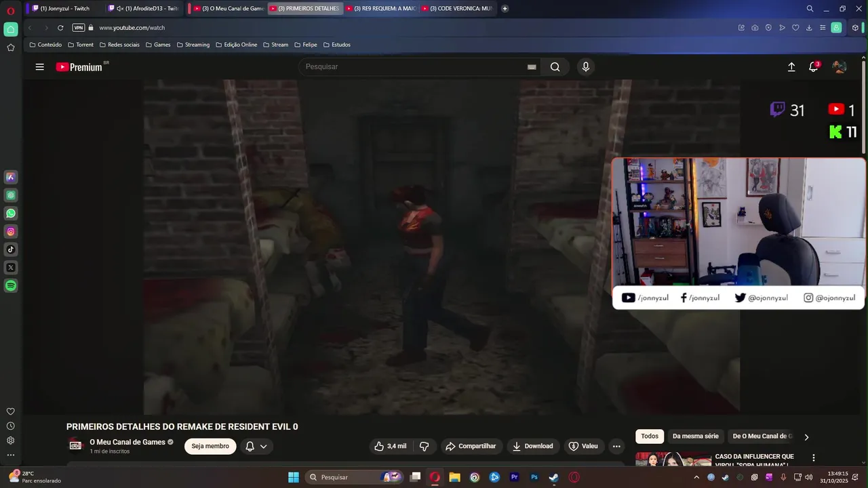This screenshot has height=488, width=868.
Task: Take a snapshot with the camera toolbar icon
Action: [x=755, y=28]
